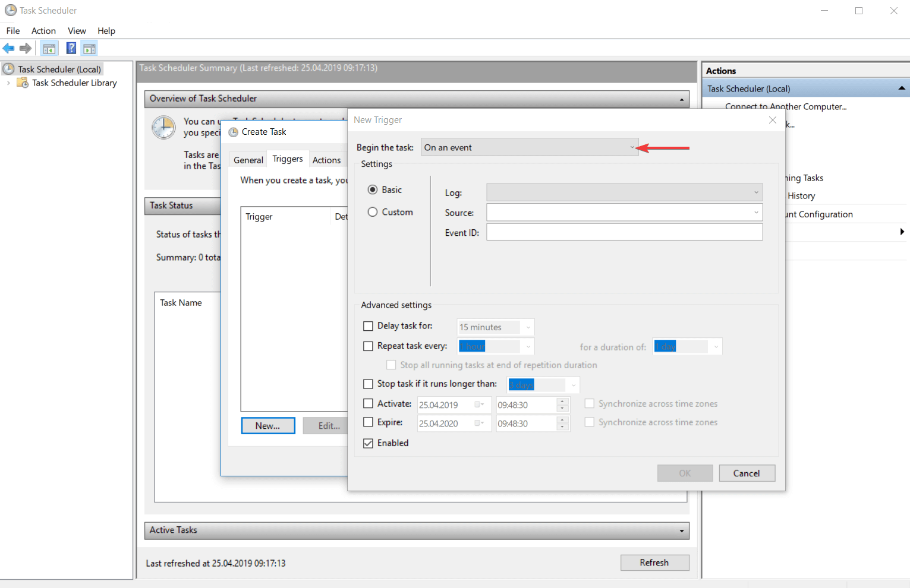This screenshot has height=588, width=910.
Task: Tick the Expire checkbox
Action: (369, 422)
